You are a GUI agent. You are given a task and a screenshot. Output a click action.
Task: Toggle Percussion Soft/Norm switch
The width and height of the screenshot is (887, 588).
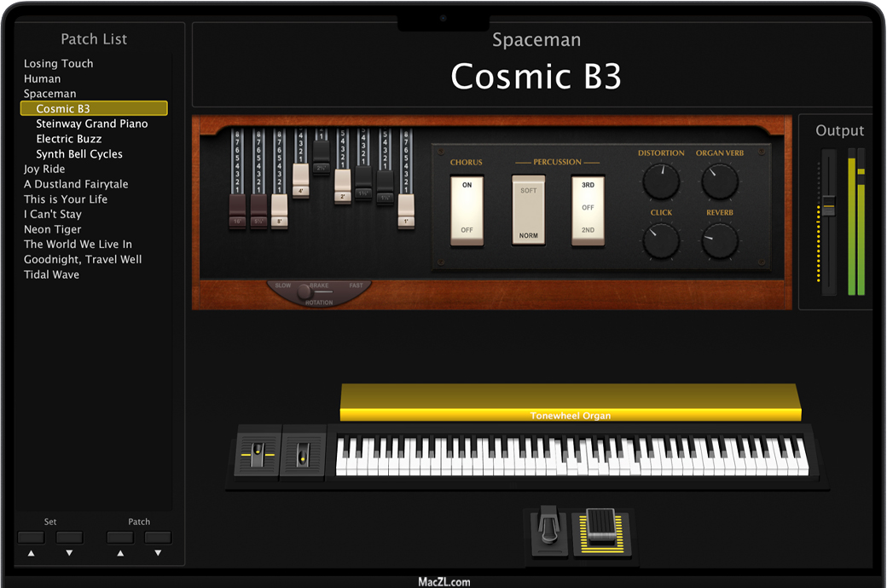pyautogui.click(x=528, y=210)
